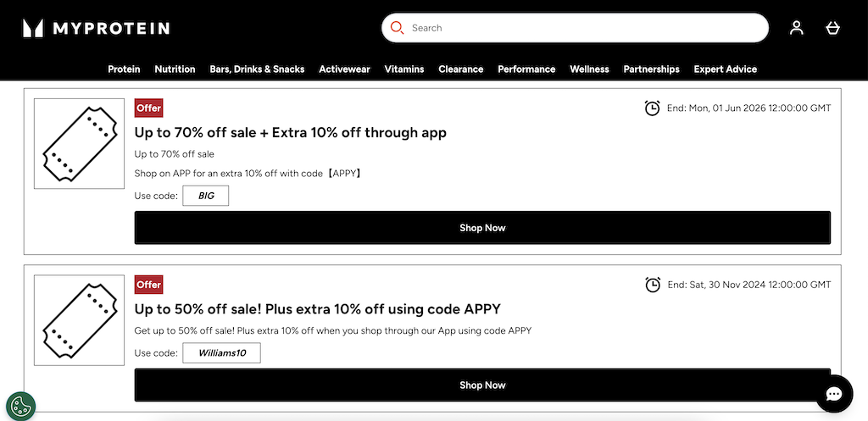Screen dimensions: 868x421
Task: Open the Protein menu
Action: (x=124, y=69)
